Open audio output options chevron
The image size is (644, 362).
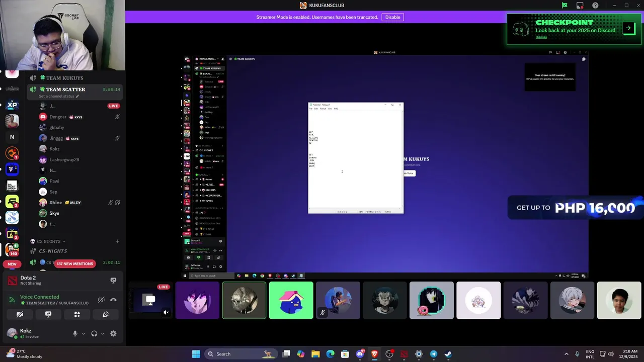pyautogui.click(x=102, y=333)
